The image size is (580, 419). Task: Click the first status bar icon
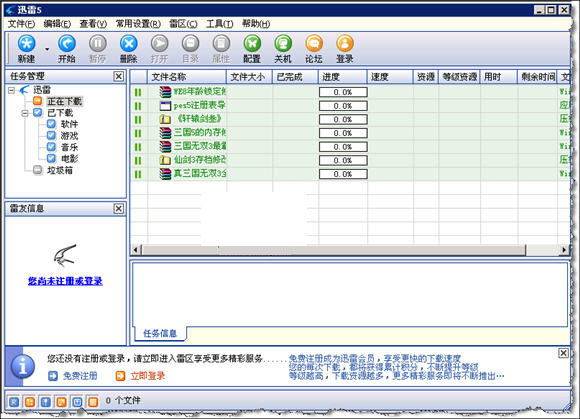(x=14, y=401)
